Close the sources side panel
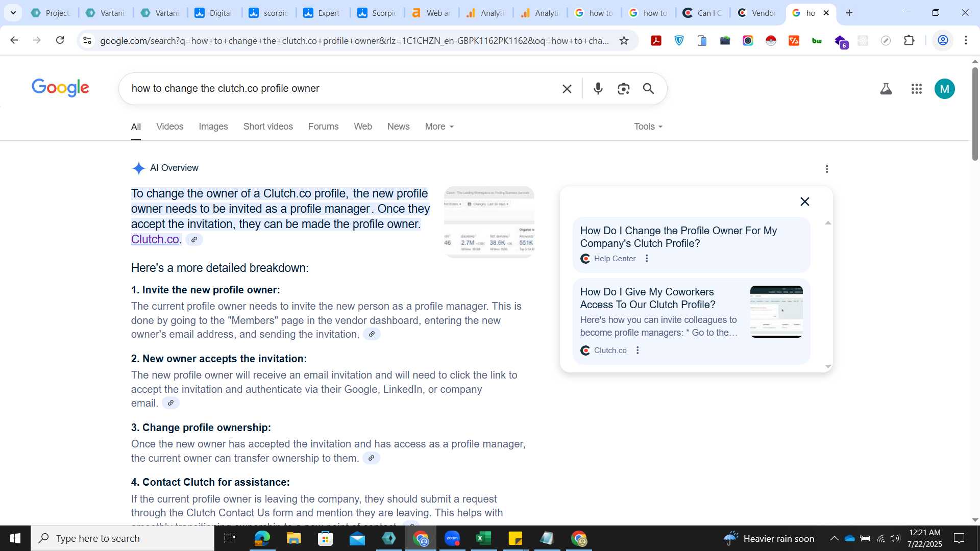This screenshot has height=551, width=980. click(805, 202)
